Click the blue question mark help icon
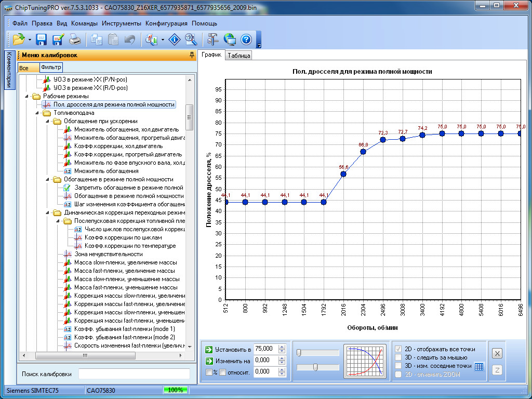The height and width of the screenshot is (399, 532). [246, 39]
